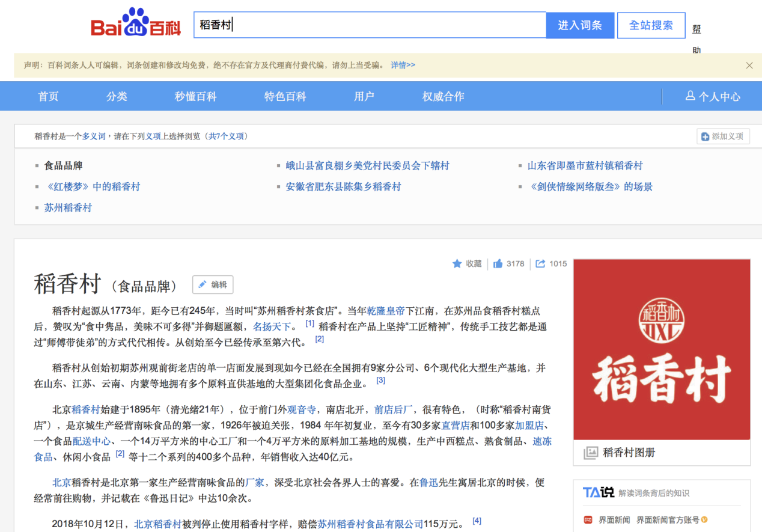Screen dimensions: 762x532
Task: Open the 鲁迅 link
Action: [428, 482]
